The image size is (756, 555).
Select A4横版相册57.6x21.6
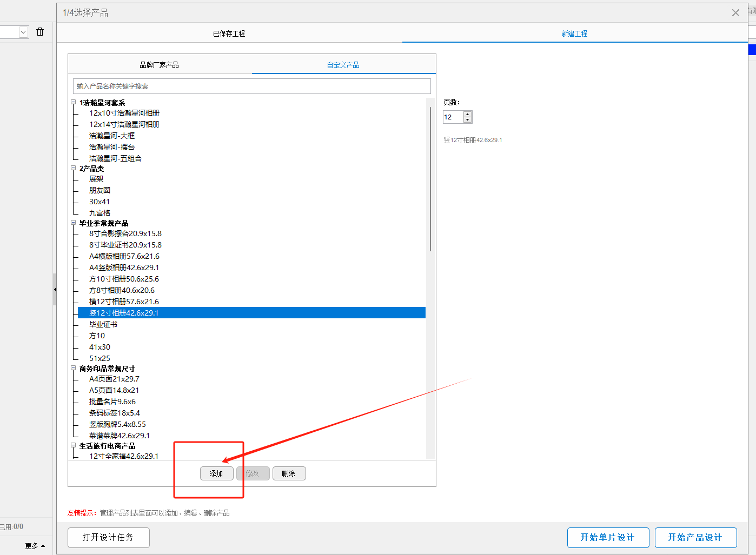click(124, 256)
